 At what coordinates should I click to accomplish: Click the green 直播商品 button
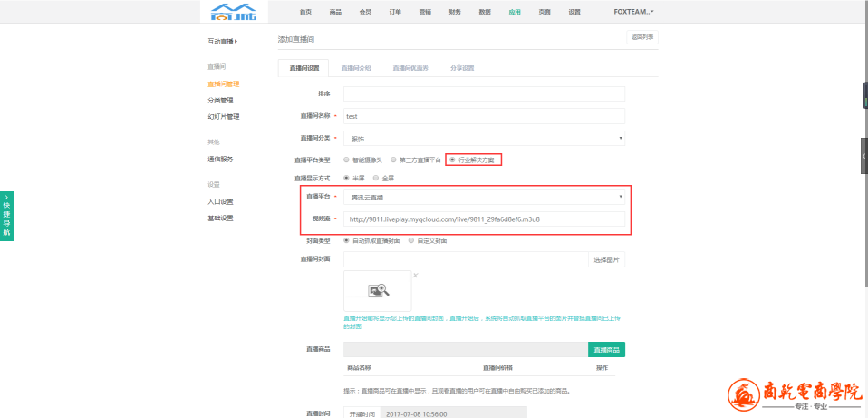[x=606, y=349]
